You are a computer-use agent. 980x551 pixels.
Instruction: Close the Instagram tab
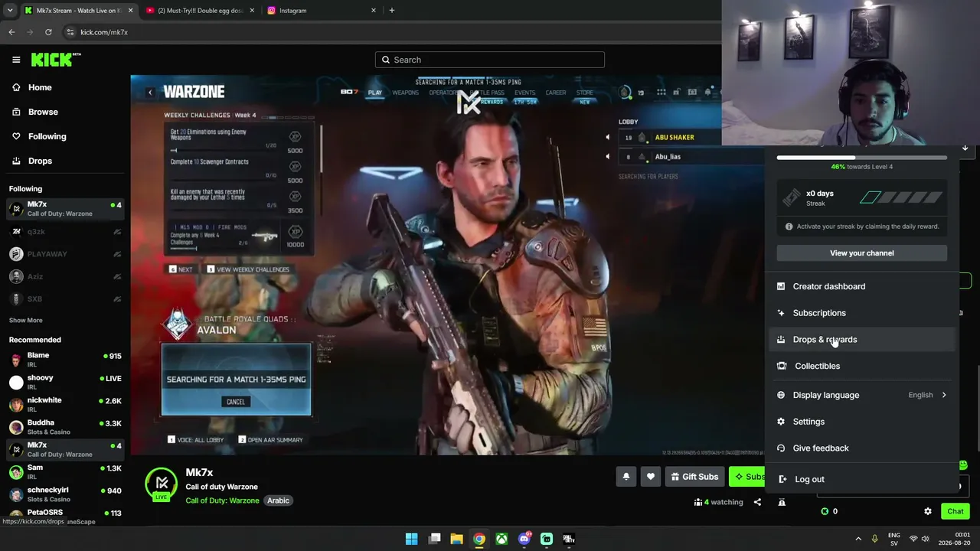coord(374,11)
